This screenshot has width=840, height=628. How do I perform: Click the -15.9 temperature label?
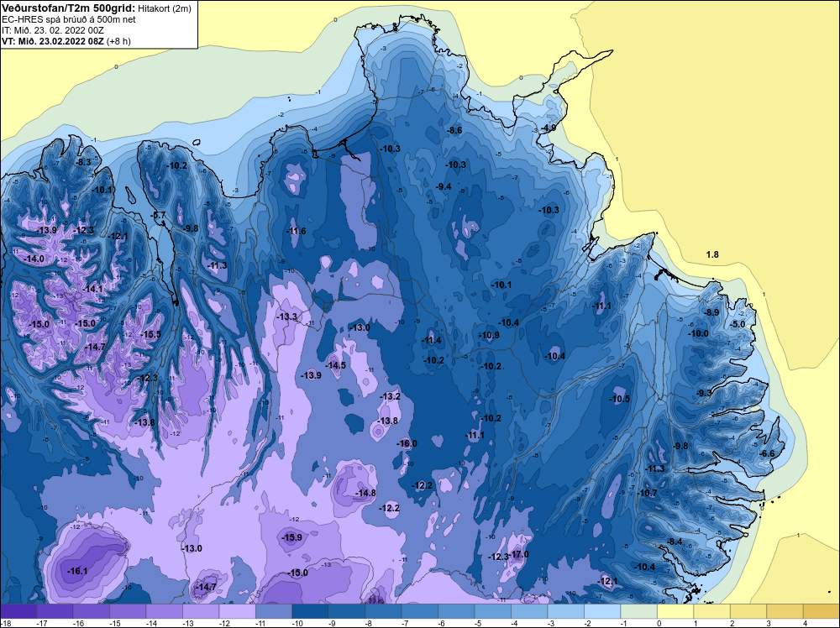[x=292, y=537]
